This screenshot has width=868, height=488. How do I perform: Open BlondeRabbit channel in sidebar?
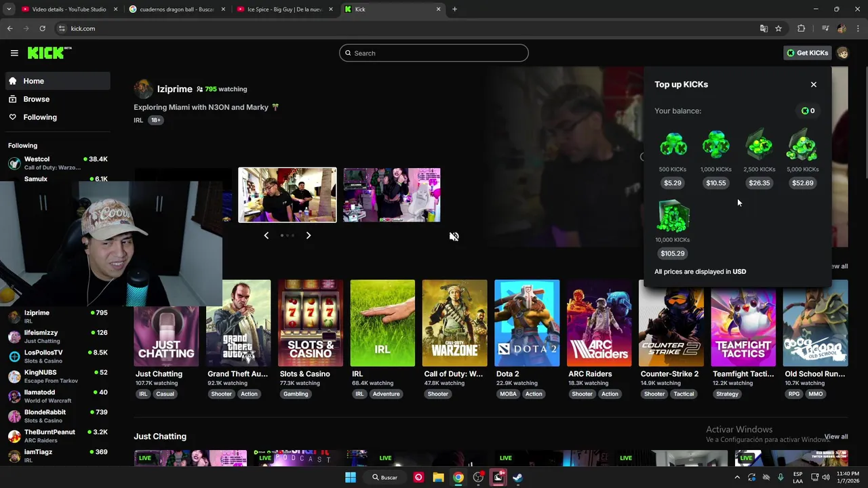(58, 415)
